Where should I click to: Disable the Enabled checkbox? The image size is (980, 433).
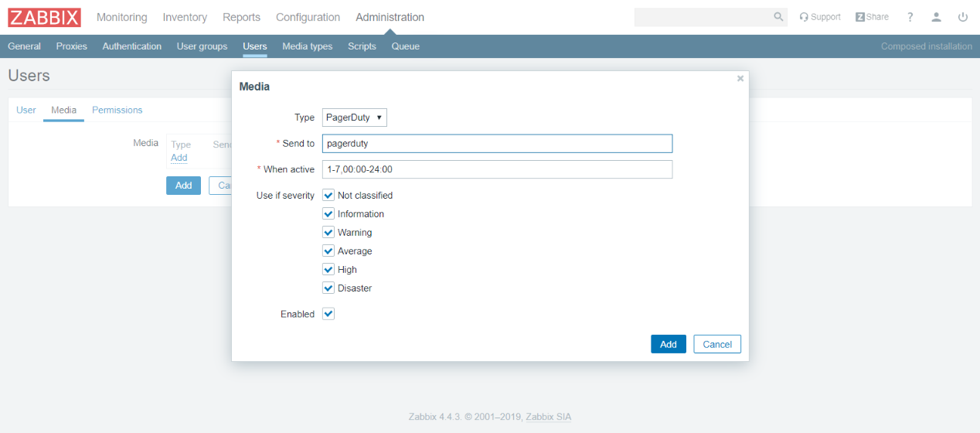pyautogui.click(x=328, y=314)
